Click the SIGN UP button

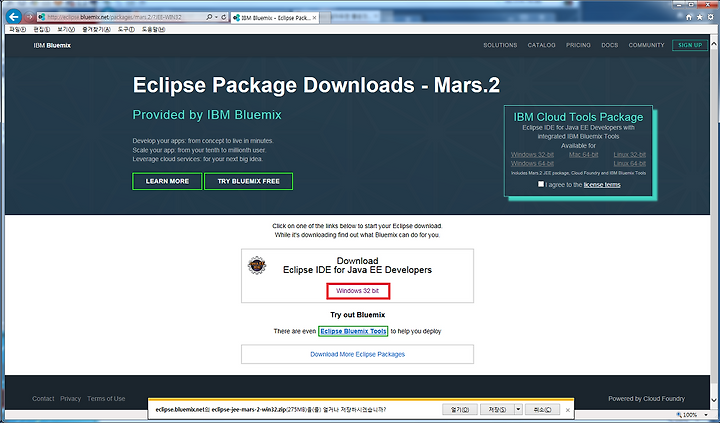[690, 45]
